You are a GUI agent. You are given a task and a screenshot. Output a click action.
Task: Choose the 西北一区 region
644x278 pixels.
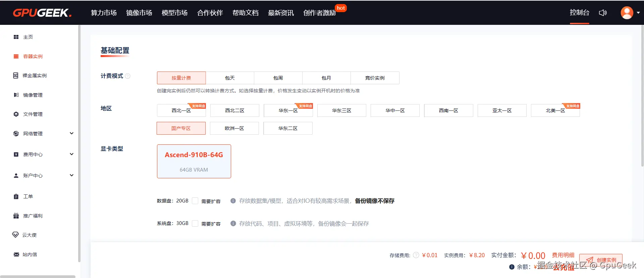[x=181, y=110]
